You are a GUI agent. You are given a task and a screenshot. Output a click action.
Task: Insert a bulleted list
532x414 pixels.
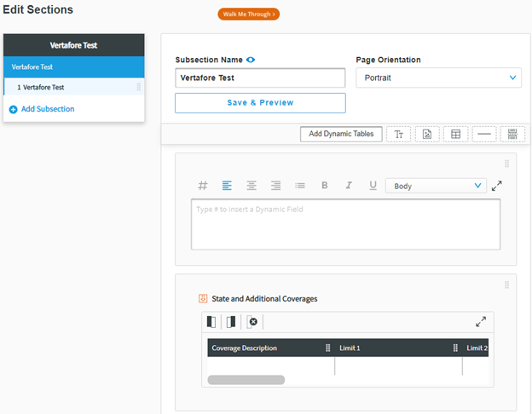300,186
